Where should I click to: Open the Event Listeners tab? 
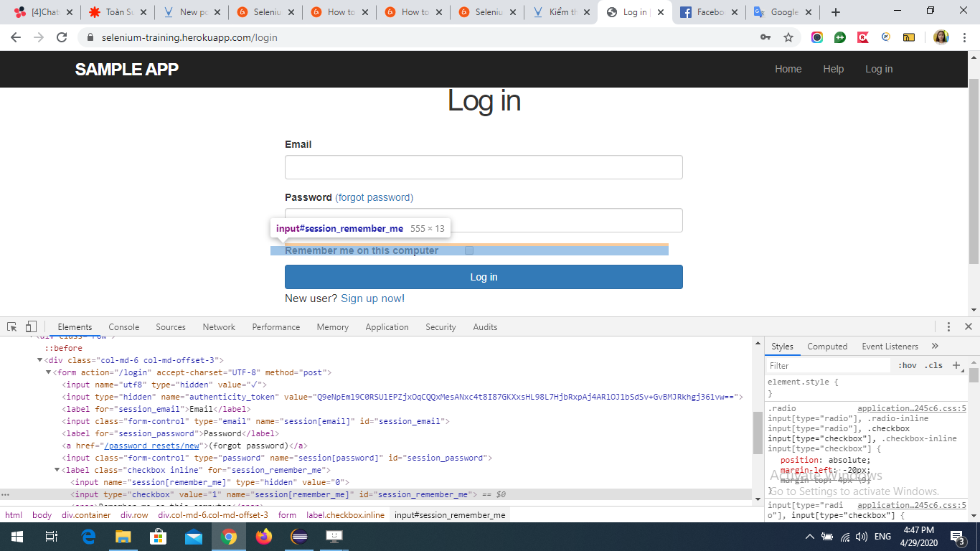(x=890, y=346)
